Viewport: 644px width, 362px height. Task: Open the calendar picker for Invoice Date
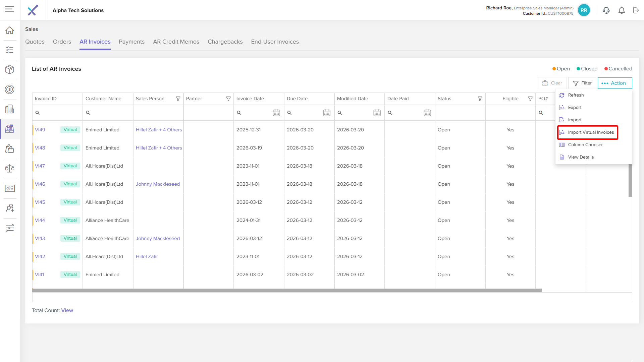click(x=276, y=113)
